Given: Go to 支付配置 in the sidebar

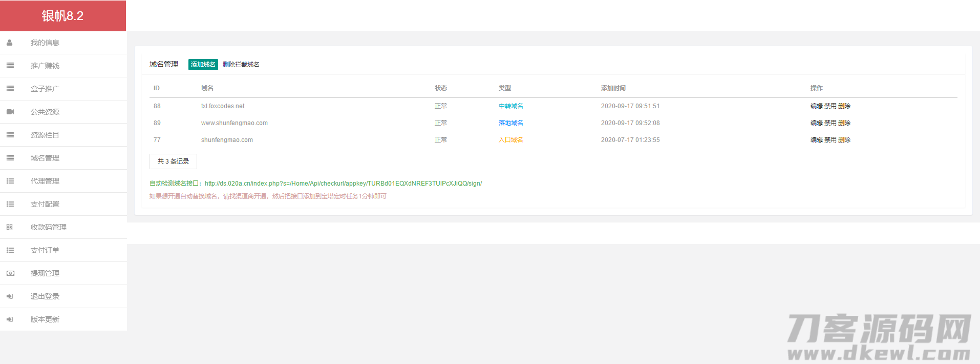Looking at the screenshot, I should click(x=45, y=204).
